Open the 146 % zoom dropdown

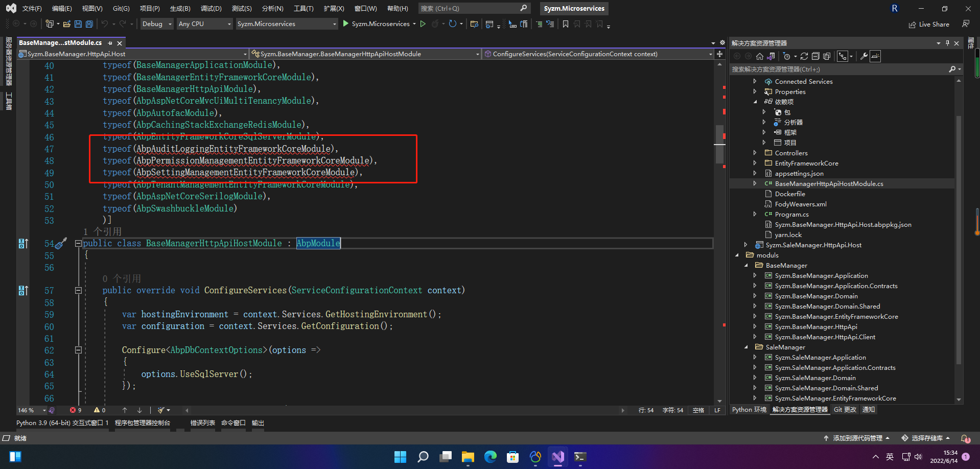pos(32,410)
